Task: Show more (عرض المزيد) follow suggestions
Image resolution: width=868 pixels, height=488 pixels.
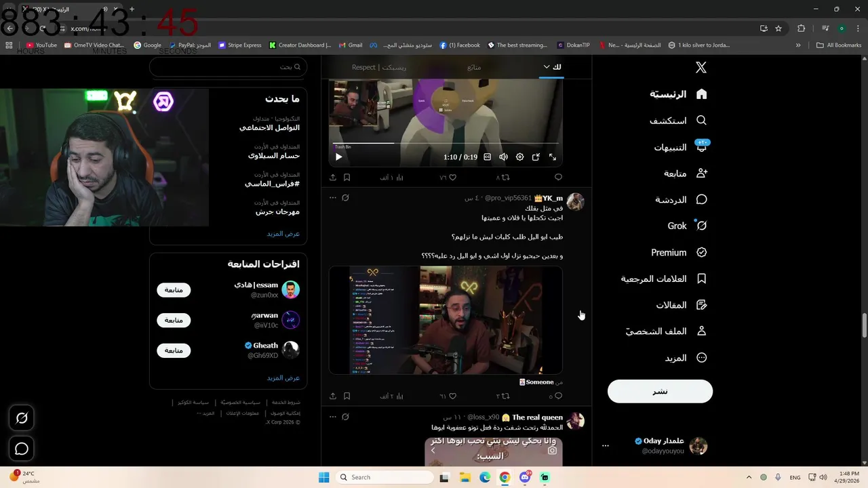Action: (283, 378)
